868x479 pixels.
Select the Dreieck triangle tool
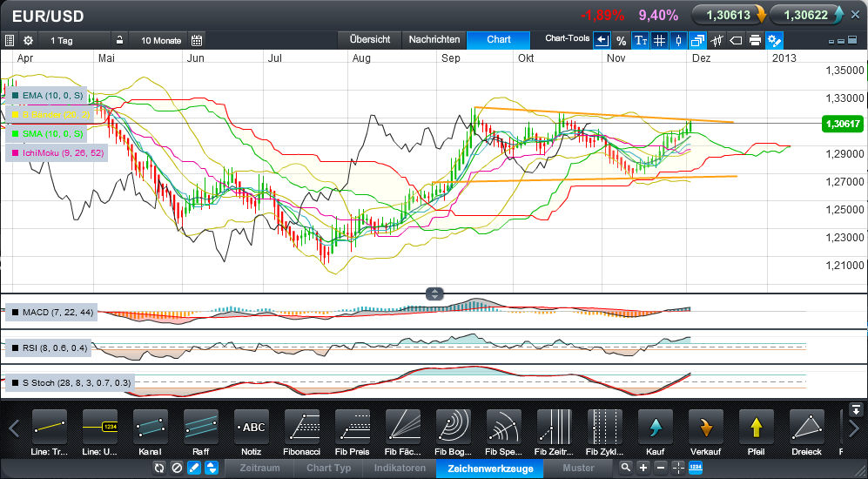[807, 428]
